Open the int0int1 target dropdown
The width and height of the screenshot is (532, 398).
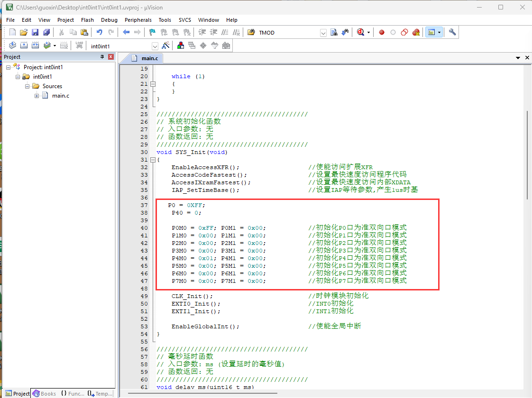[x=155, y=46]
